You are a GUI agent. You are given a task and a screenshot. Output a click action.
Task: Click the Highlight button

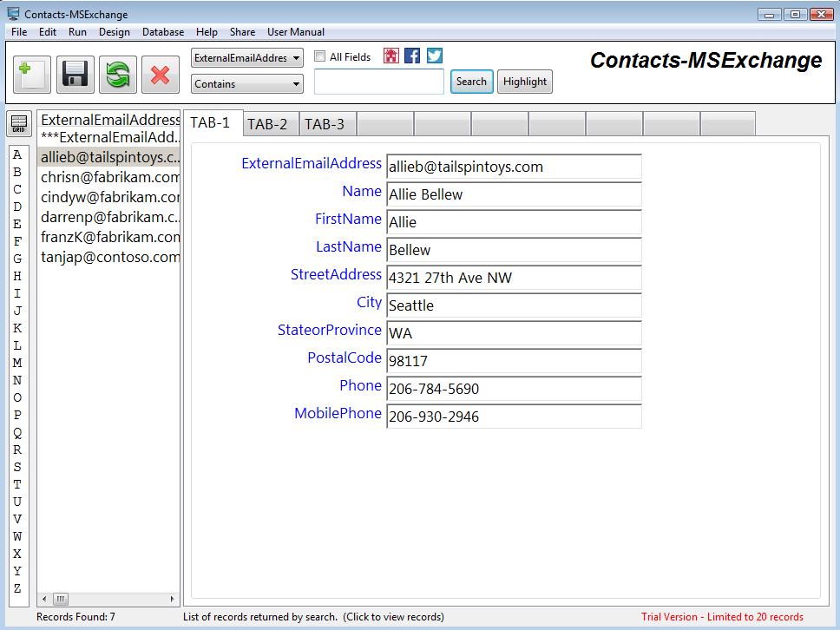pyautogui.click(x=525, y=82)
